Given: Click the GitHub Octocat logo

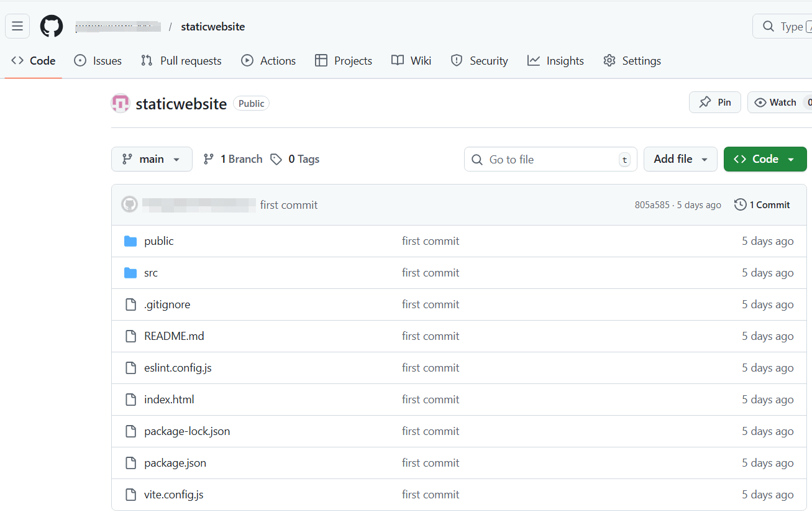Looking at the screenshot, I should pos(52,26).
